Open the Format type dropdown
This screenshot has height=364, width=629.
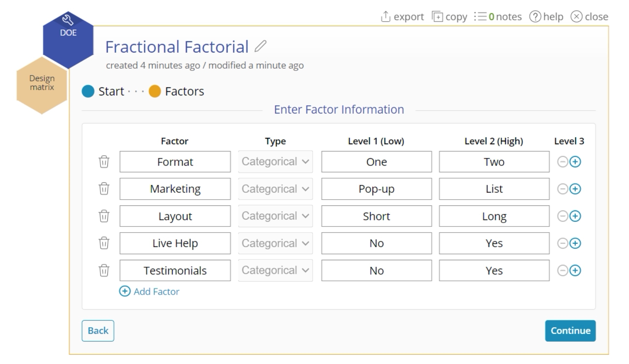(275, 162)
